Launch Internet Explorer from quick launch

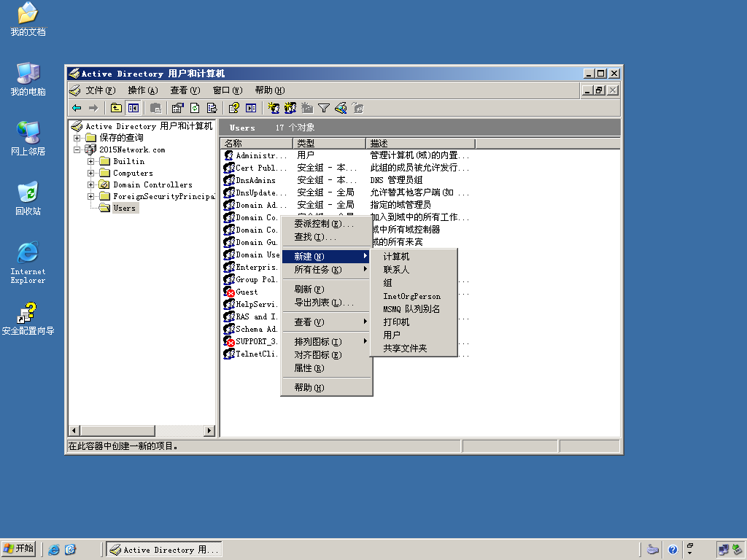pos(54,550)
